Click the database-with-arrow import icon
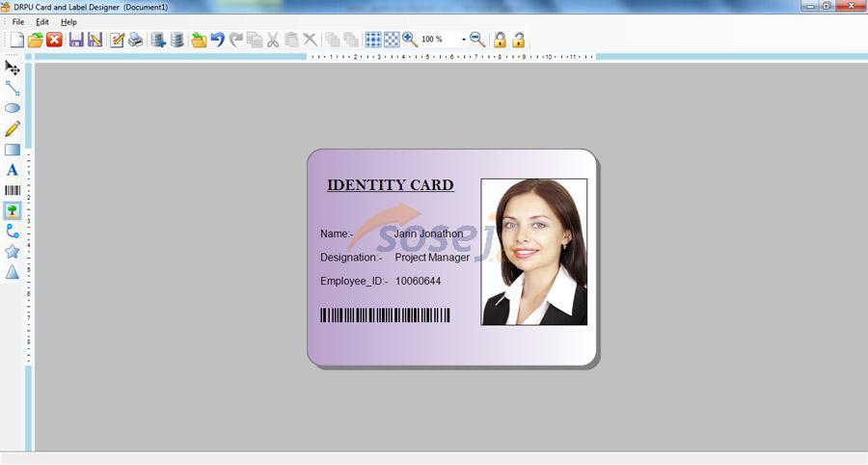The height and width of the screenshot is (465, 868). (x=158, y=40)
